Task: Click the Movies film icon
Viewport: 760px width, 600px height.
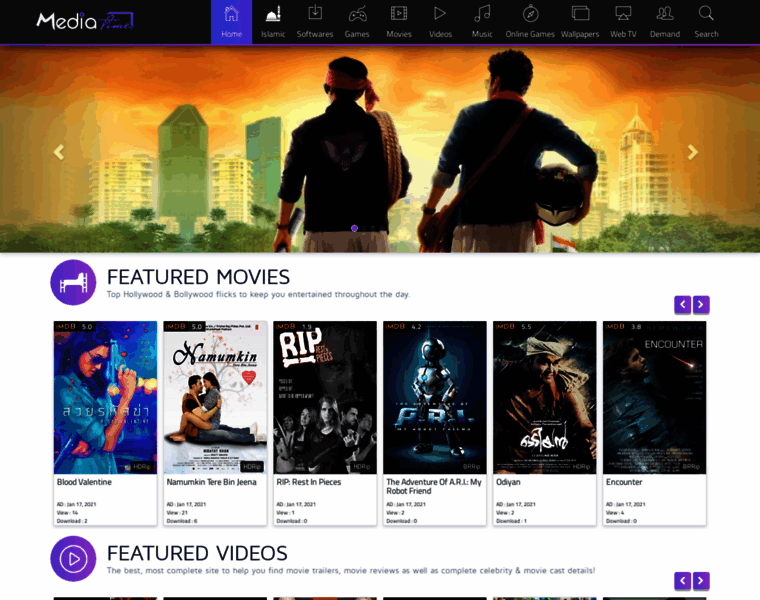Action: (x=399, y=13)
